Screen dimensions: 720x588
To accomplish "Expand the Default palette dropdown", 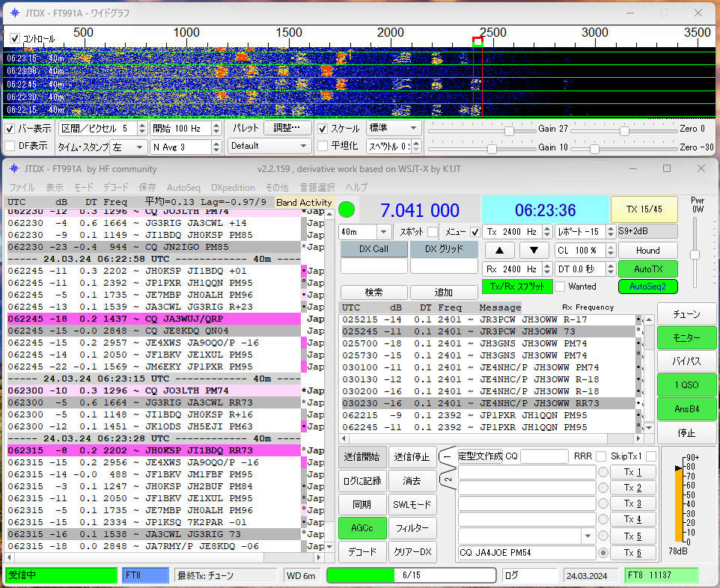I will [x=269, y=146].
